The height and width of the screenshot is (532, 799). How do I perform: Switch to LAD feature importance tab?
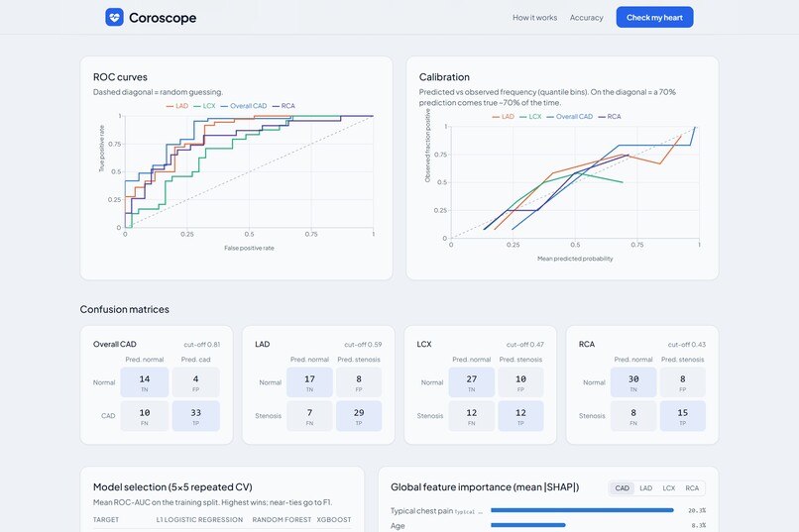click(x=645, y=488)
